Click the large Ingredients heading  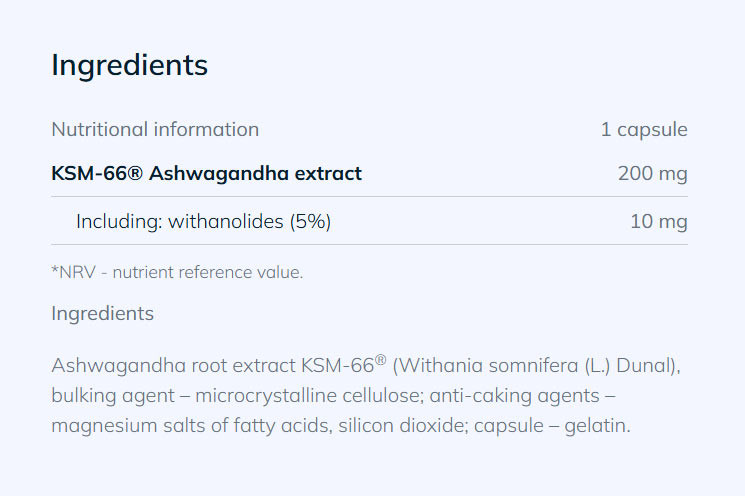pos(129,65)
